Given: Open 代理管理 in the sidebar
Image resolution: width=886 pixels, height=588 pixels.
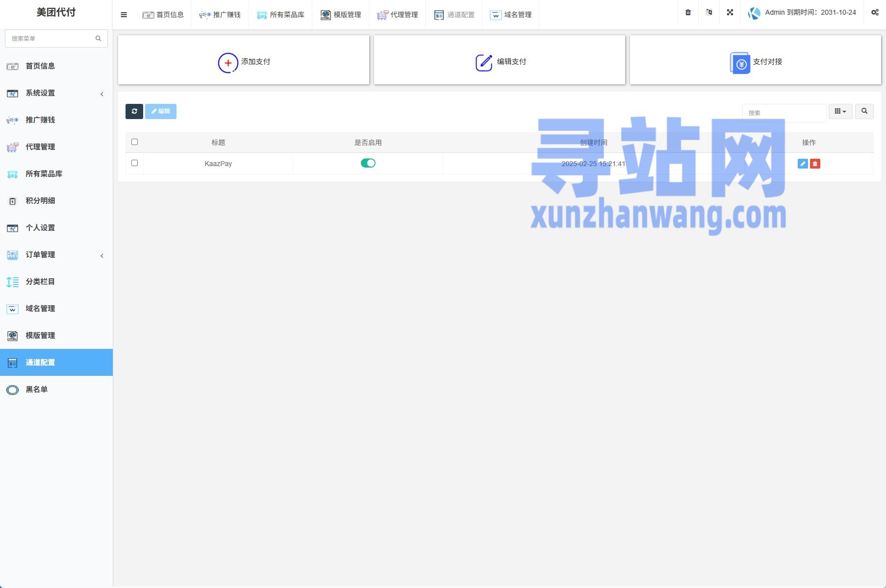Looking at the screenshot, I should 56,147.
